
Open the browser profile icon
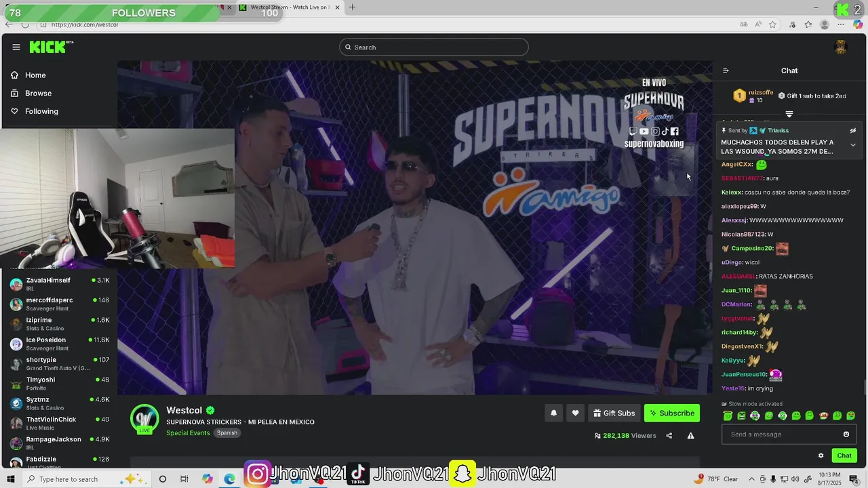tap(825, 24)
